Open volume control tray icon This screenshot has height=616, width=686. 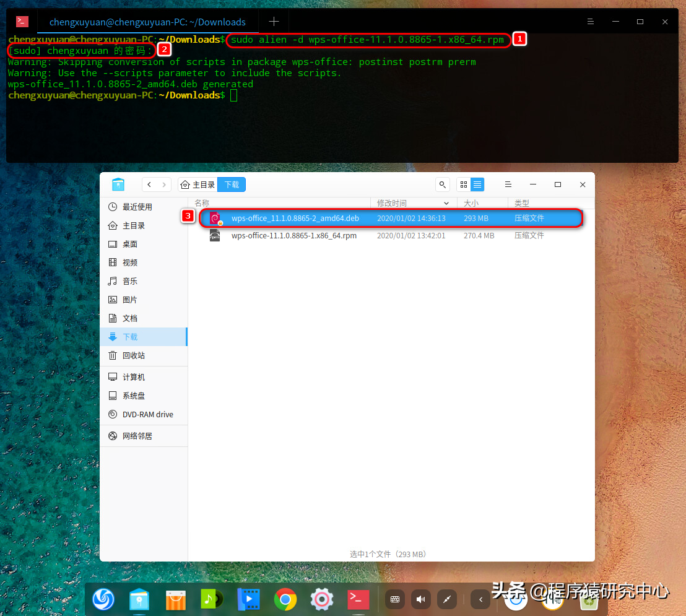[421, 599]
